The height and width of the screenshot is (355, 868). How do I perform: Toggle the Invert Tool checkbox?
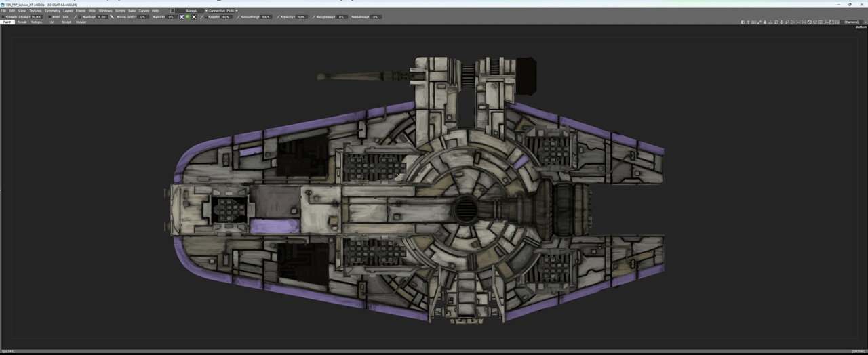[50, 17]
